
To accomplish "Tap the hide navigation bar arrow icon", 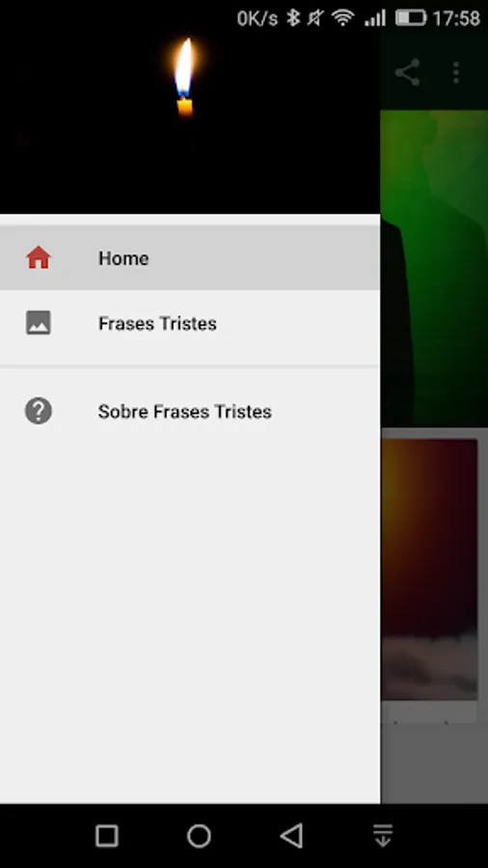I will 383,835.
